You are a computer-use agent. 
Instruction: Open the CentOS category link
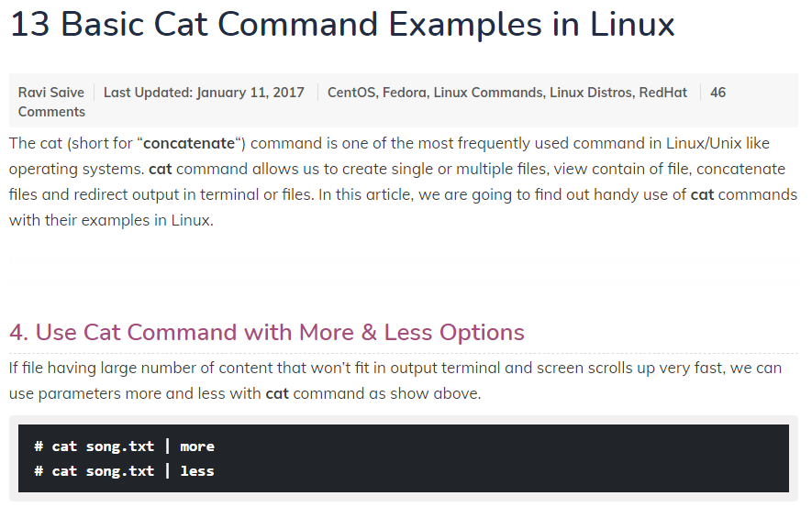tap(351, 93)
